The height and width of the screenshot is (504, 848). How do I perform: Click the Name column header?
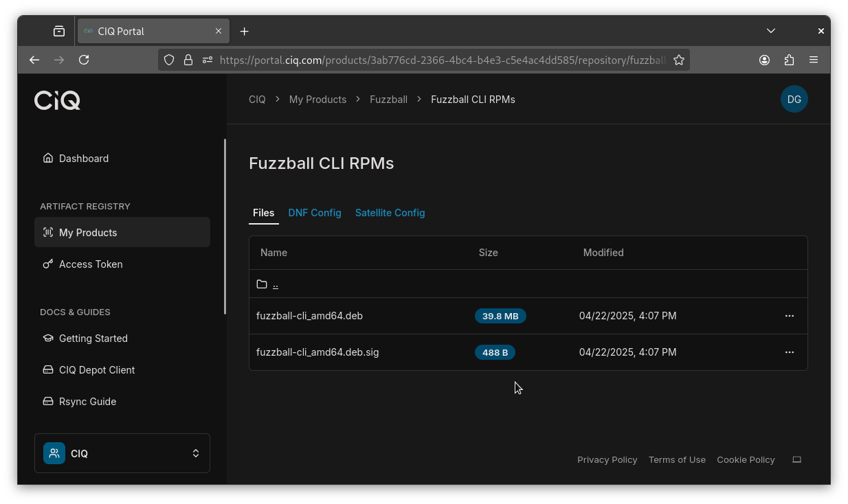tap(274, 253)
